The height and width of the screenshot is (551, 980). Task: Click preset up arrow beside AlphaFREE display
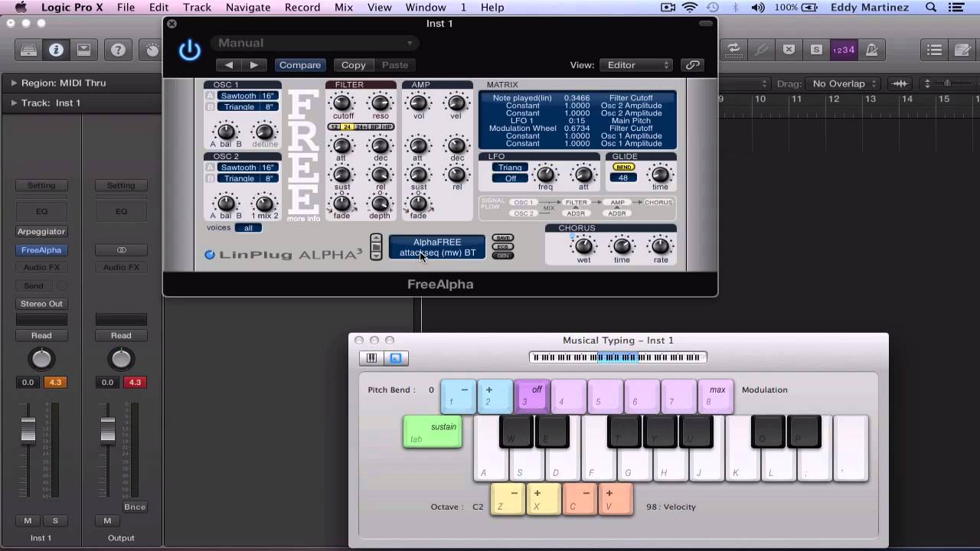[376, 239]
